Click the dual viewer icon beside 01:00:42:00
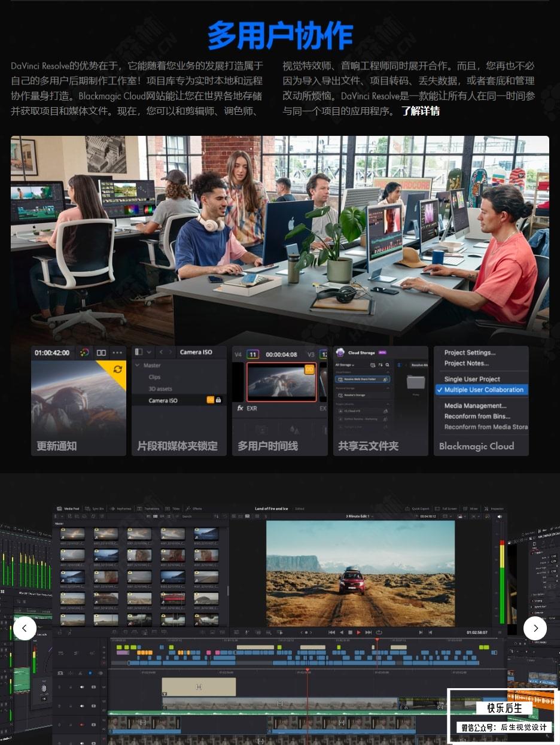The width and height of the screenshot is (560, 745). coord(101,353)
